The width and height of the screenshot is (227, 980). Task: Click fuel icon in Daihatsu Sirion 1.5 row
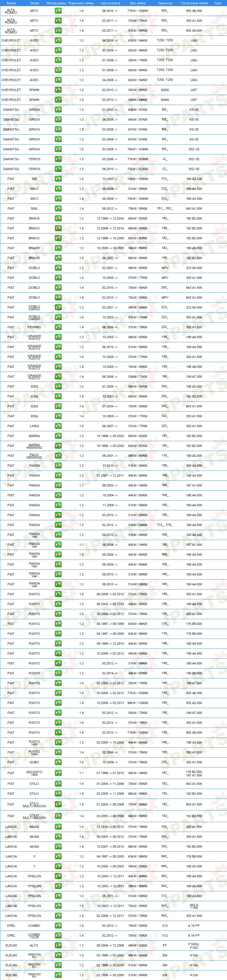click(x=58, y=149)
